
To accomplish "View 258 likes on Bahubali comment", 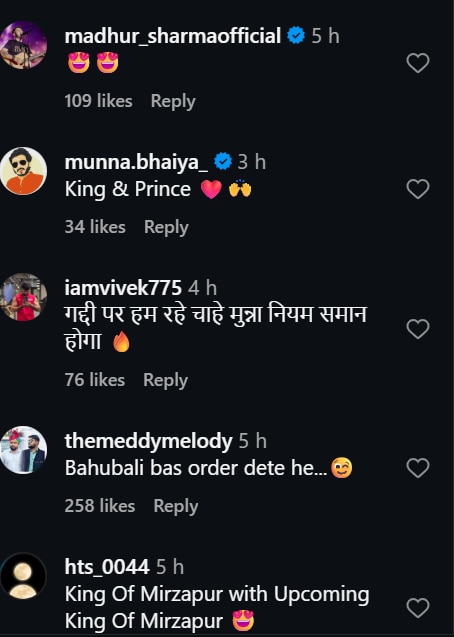I will [99, 506].
